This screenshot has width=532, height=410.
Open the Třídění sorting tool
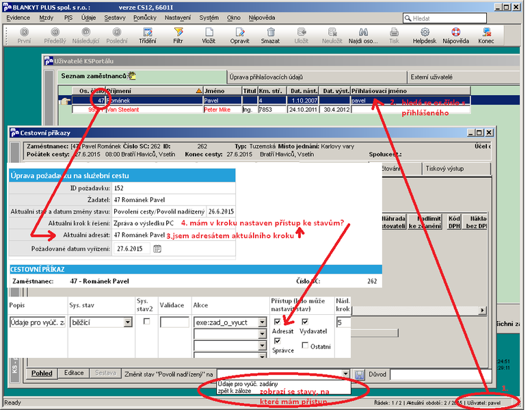click(x=148, y=36)
